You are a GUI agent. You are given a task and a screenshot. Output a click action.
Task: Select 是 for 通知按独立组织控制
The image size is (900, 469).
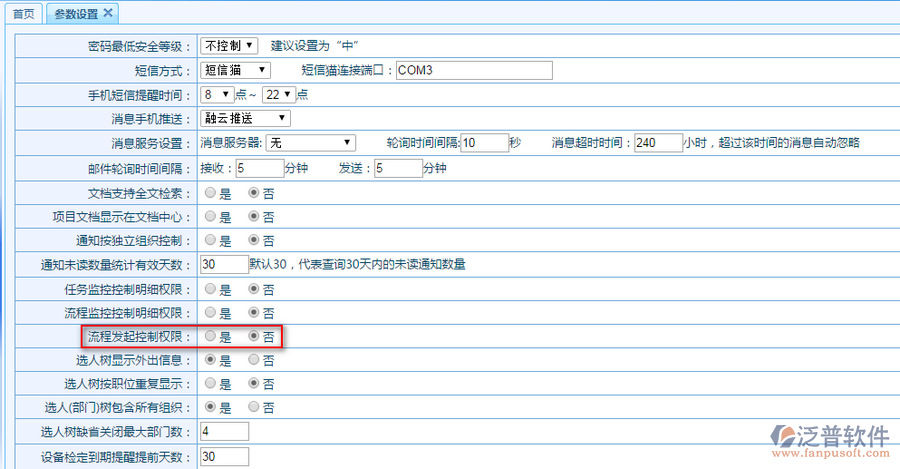click(211, 241)
